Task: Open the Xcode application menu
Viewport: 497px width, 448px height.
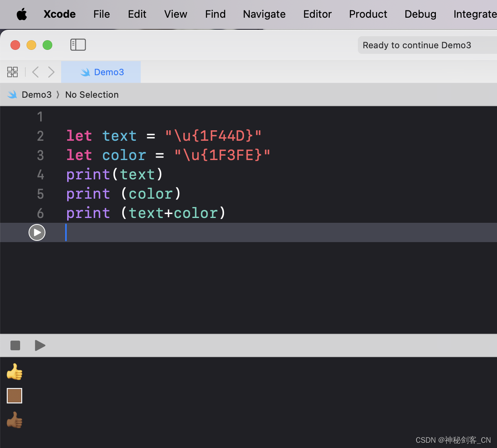Action: [x=60, y=14]
